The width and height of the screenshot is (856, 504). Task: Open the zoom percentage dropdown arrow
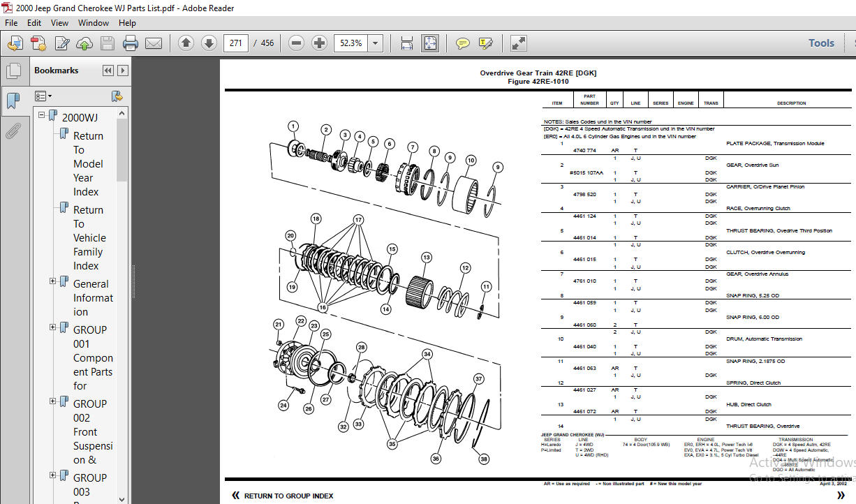tap(376, 43)
